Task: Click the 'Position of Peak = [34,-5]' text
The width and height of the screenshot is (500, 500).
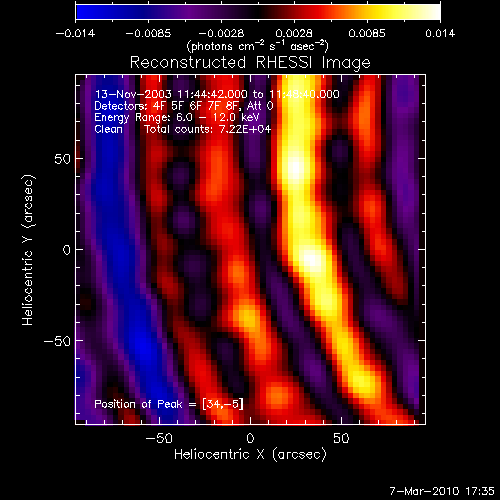Action: click(x=169, y=404)
